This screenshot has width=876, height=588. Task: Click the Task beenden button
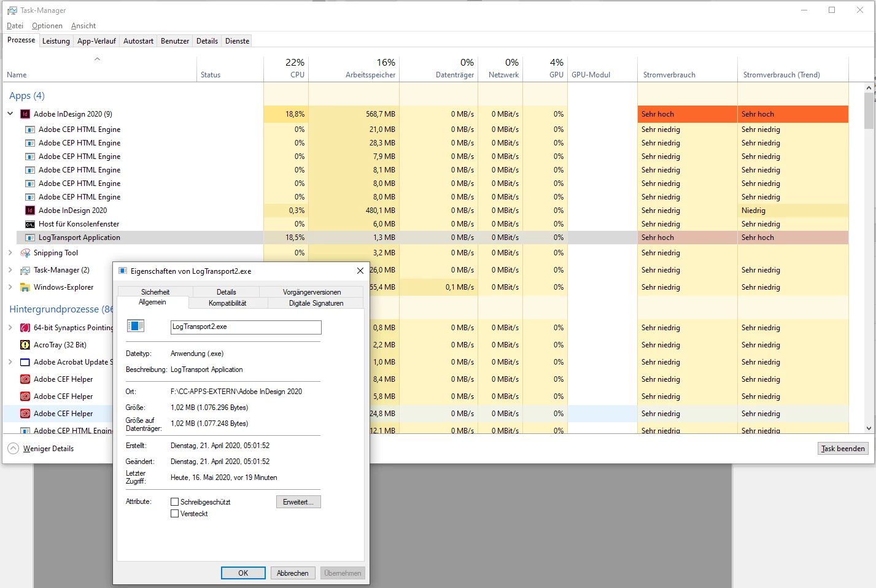[843, 449]
